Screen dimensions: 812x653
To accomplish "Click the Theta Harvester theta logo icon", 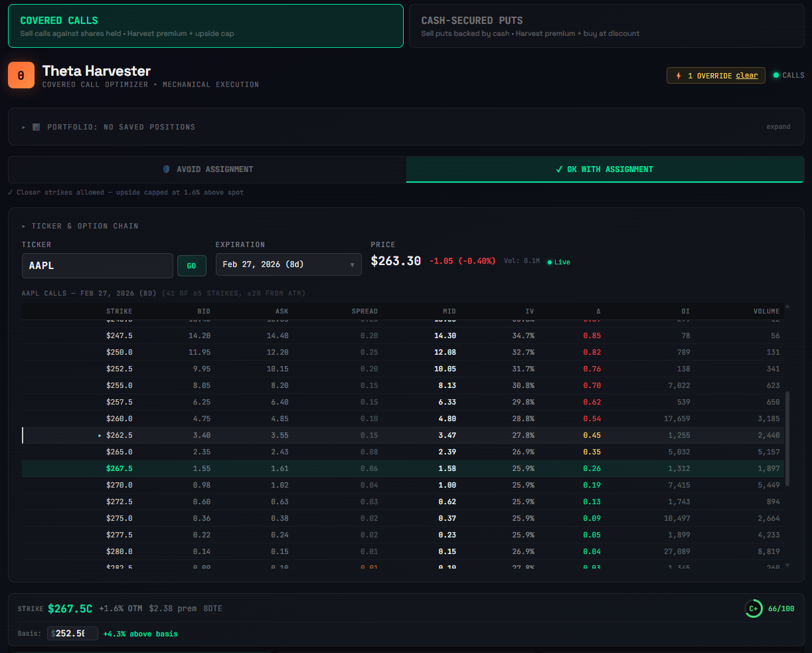I will tap(21, 75).
